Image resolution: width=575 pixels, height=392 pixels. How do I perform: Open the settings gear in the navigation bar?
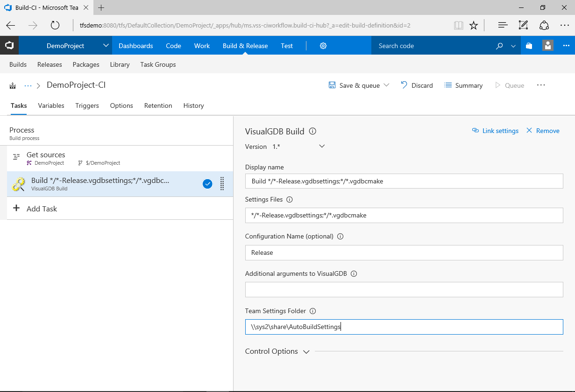tap(323, 46)
